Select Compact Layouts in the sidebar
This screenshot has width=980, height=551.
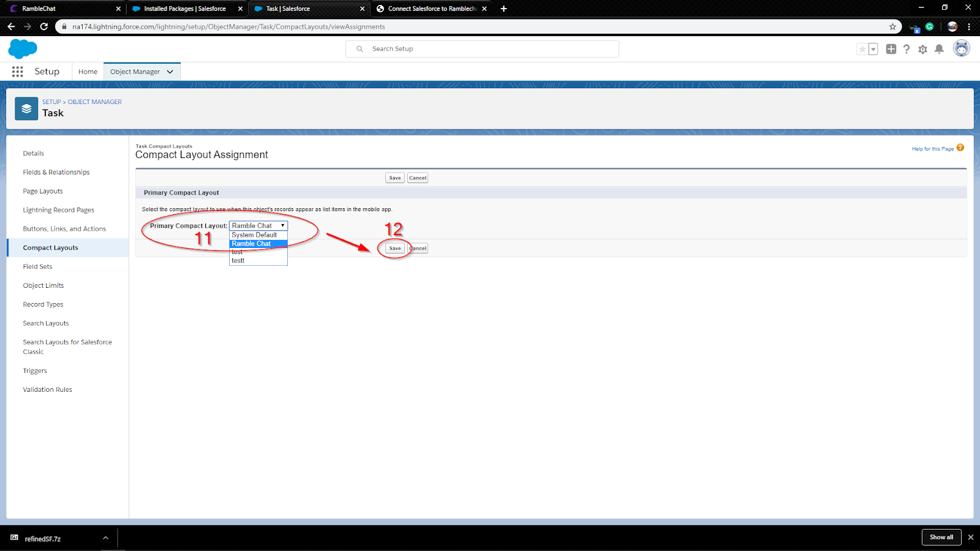(x=67, y=248)
